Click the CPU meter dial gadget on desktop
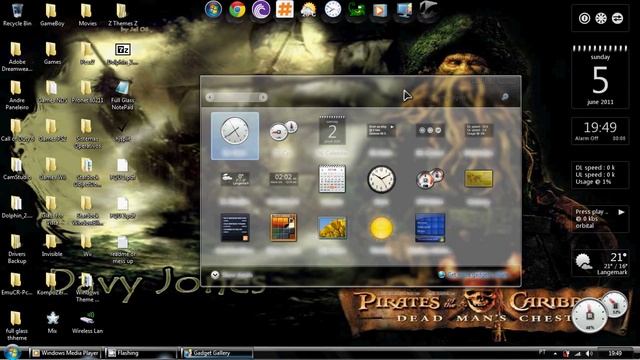 pos(589,316)
